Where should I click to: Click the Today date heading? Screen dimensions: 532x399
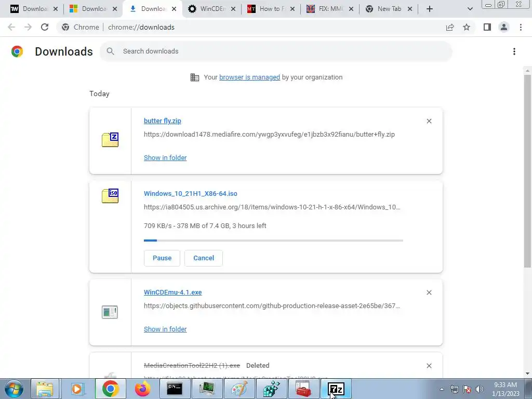point(99,94)
